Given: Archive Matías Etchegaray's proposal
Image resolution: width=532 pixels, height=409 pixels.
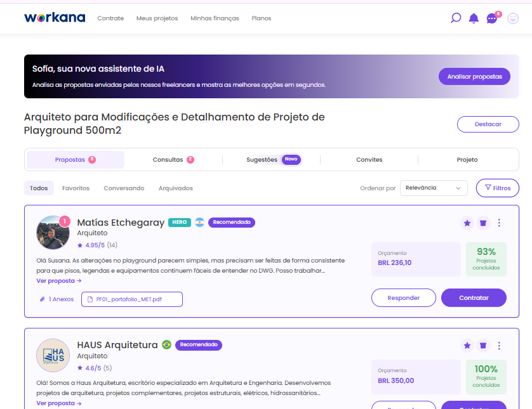Looking at the screenshot, I should (483, 223).
